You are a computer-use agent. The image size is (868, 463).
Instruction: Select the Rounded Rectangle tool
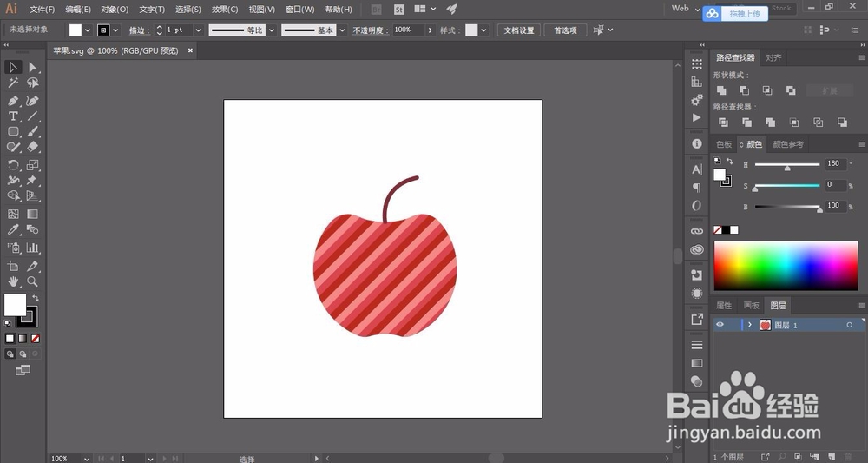tap(13, 132)
